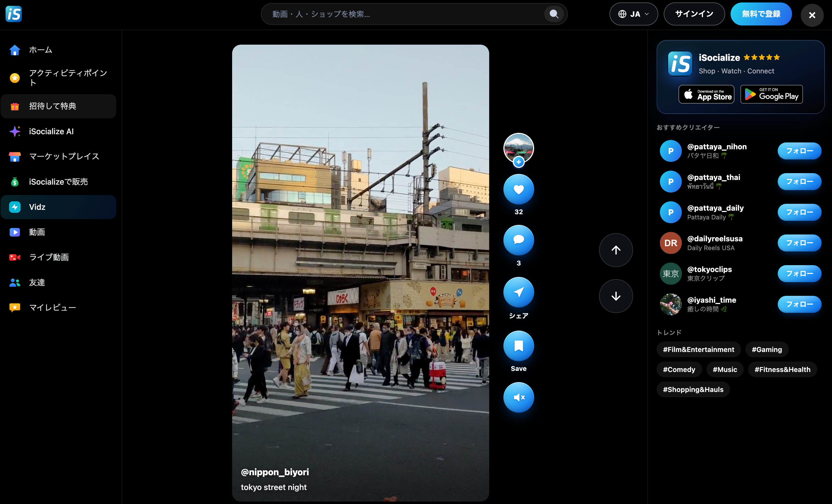Click the Google Play download badge
The height and width of the screenshot is (504, 832).
(x=771, y=94)
